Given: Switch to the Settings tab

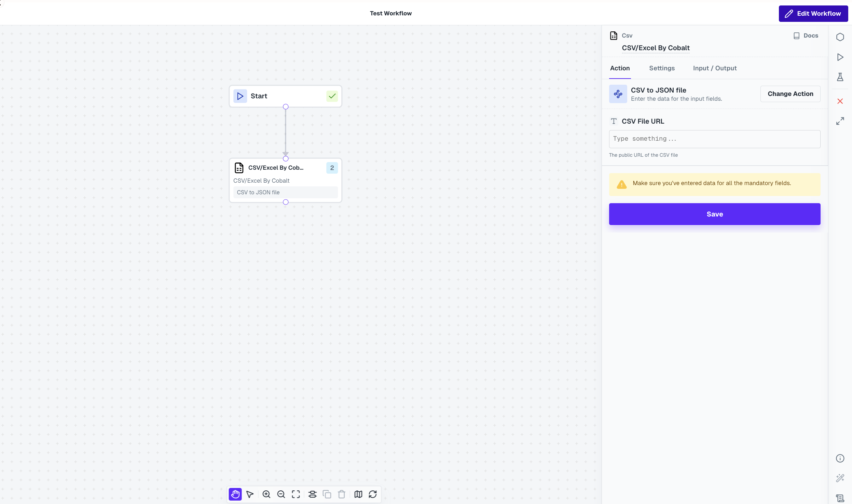Looking at the screenshot, I should click(661, 68).
